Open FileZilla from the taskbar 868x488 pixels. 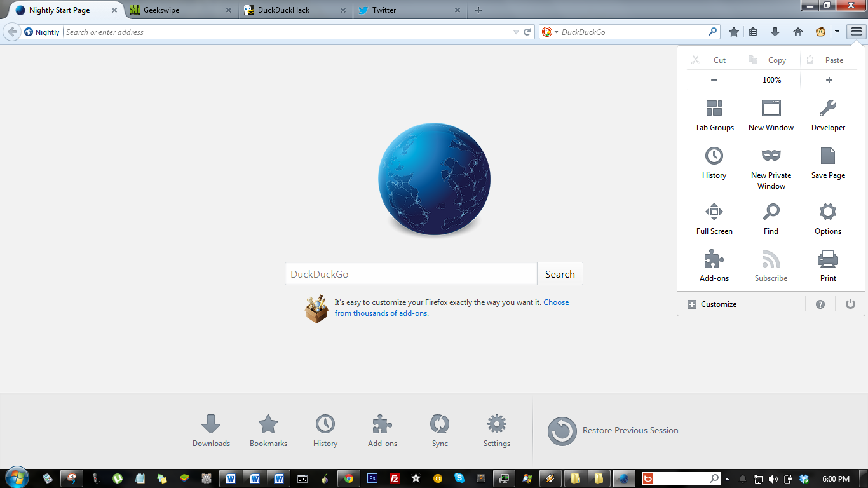[x=395, y=478]
